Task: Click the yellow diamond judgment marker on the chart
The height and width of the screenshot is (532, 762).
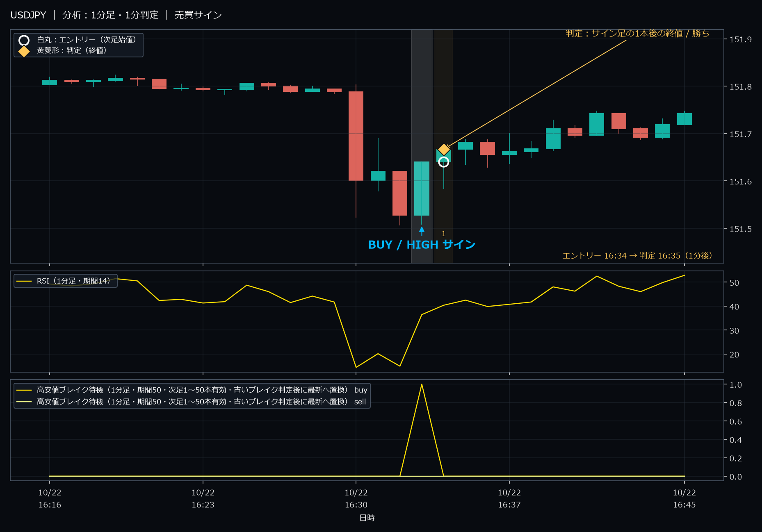Action: tap(444, 149)
